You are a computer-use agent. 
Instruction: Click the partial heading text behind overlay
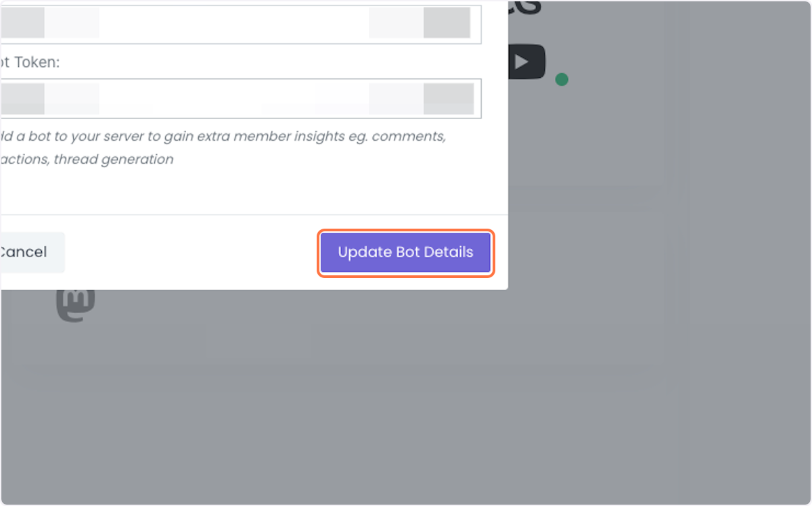coord(524,8)
